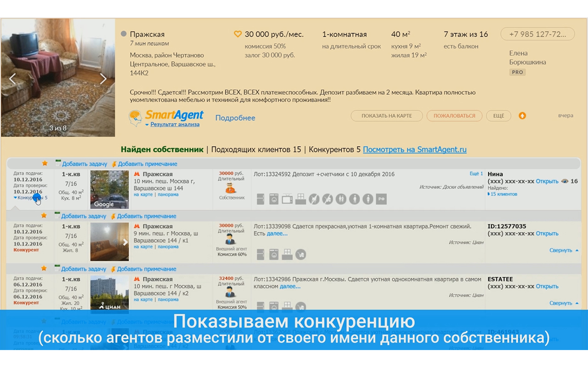Screen dimensions: 588x368
Task: Click the red Конкурент label in lot 13339098
Action: 26,250
